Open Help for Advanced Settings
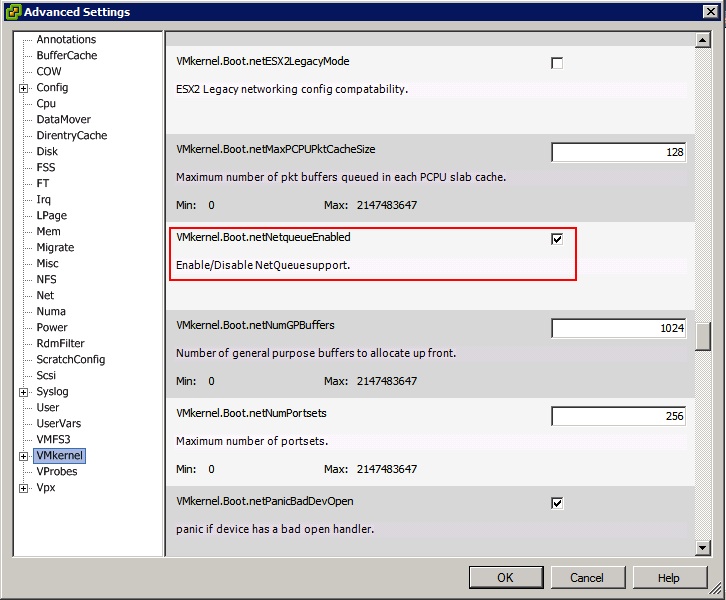The height and width of the screenshot is (600, 726). point(669,577)
